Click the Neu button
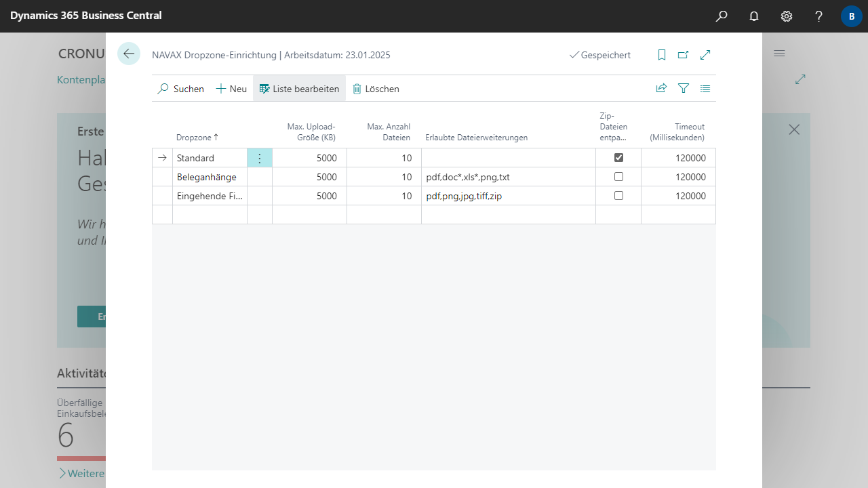This screenshot has width=868, height=488. pyautogui.click(x=231, y=89)
